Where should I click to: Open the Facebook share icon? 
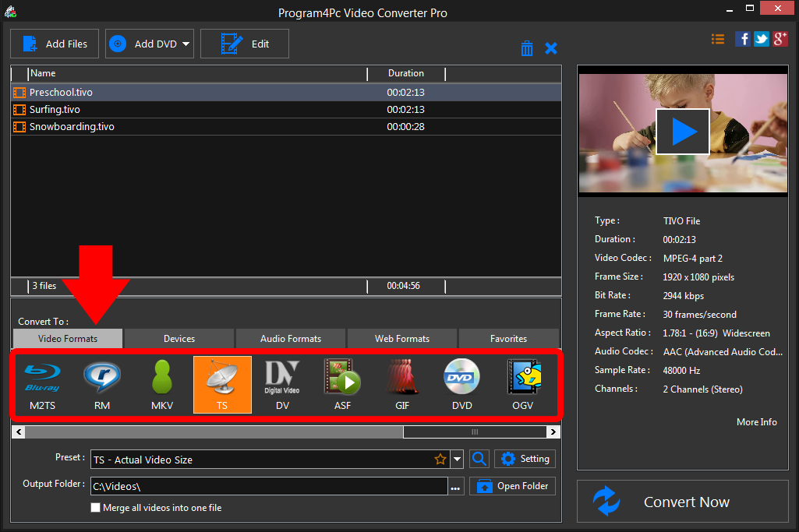(x=742, y=39)
